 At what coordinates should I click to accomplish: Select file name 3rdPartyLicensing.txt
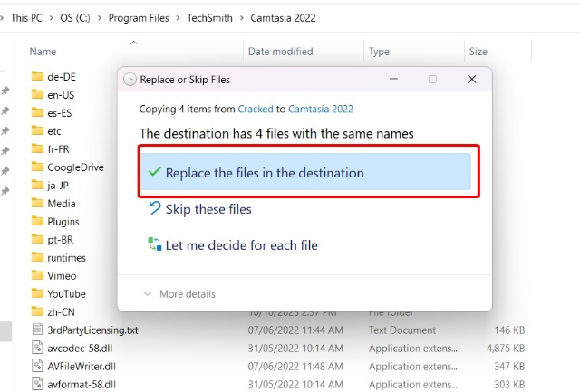click(x=92, y=330)
